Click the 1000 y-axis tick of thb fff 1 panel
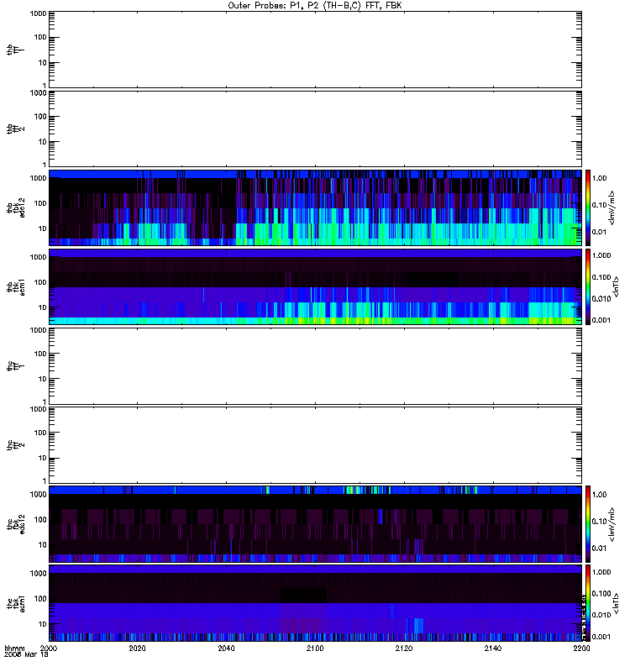Screen dimensions: 630x672 38,13
